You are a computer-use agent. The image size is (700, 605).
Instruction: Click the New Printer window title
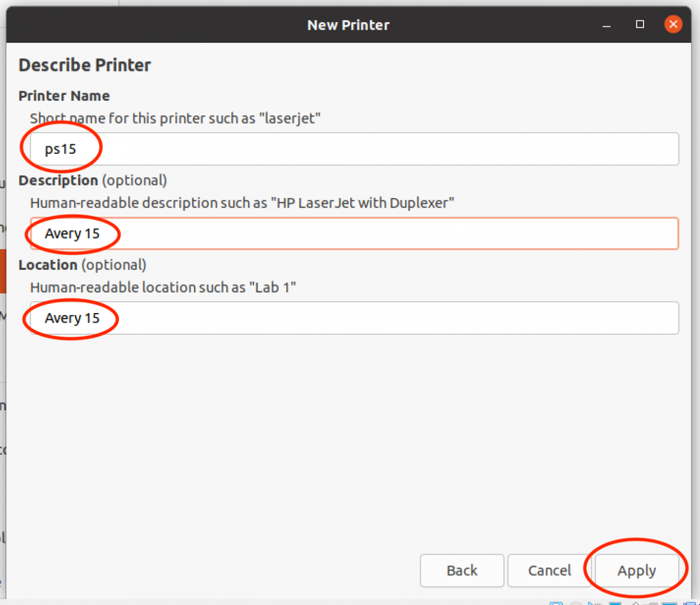click(348, 25)
